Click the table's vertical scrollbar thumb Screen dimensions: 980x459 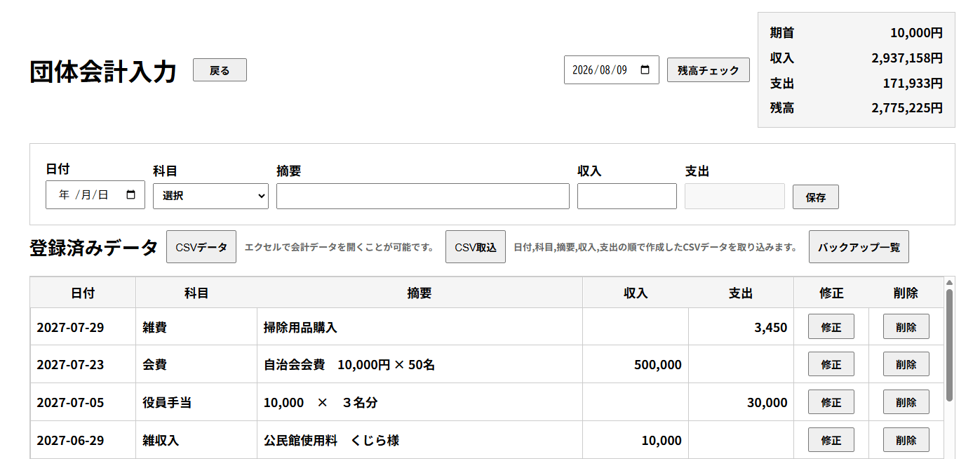click(x=949, y=345)
